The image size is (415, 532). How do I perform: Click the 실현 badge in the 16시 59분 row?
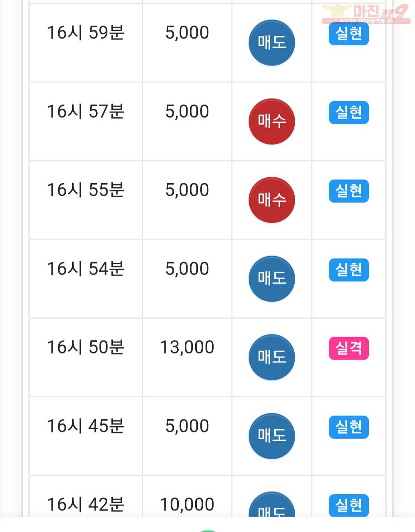(349, 34)
